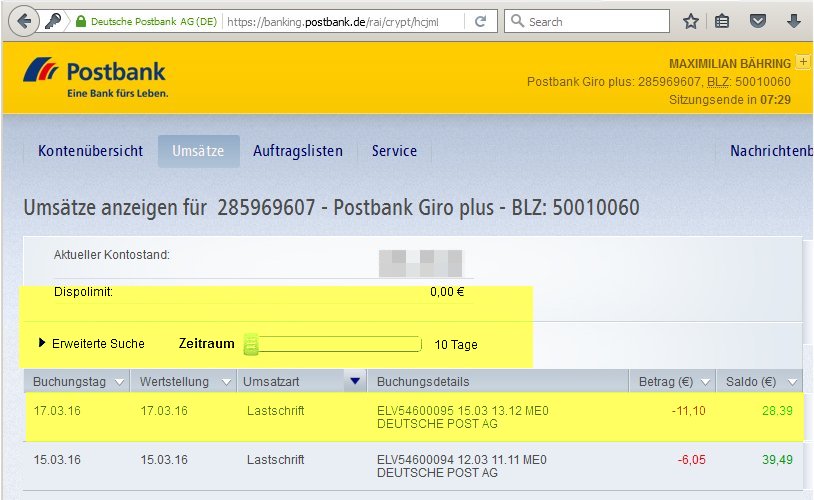
Task: Click MAXIMILIAN BÄHRING account name
Action: tap(730, 63)
